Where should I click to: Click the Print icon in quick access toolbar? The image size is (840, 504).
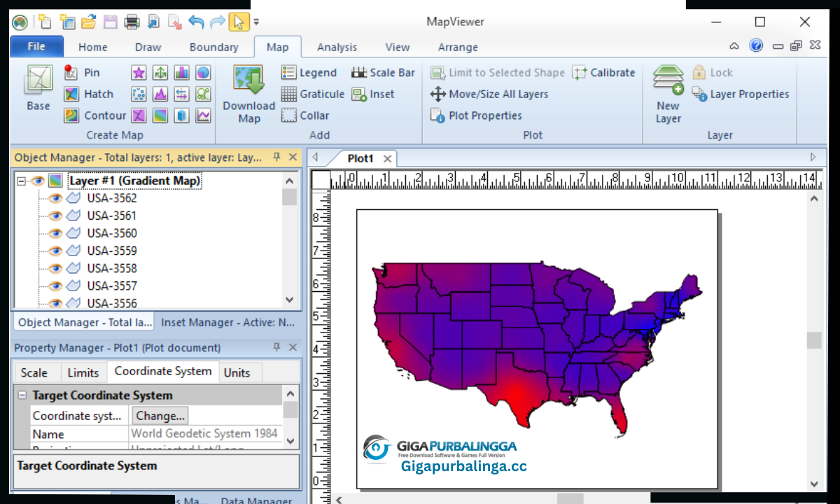coord(132,22)
